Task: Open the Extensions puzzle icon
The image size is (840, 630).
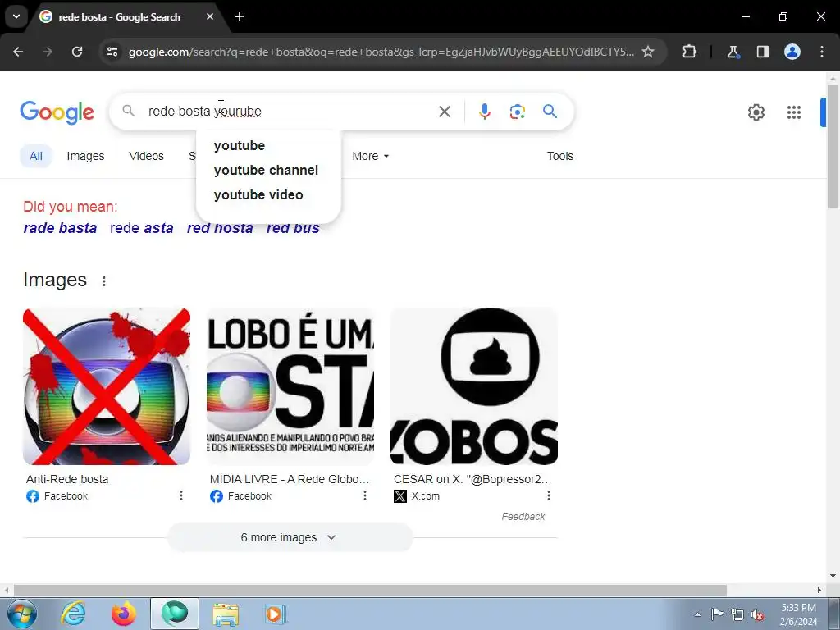Action: tap(689, 52)
